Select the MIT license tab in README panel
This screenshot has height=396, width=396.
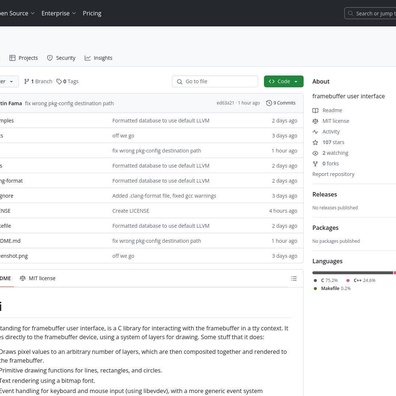pyautogui.click(x=38, y=278)
